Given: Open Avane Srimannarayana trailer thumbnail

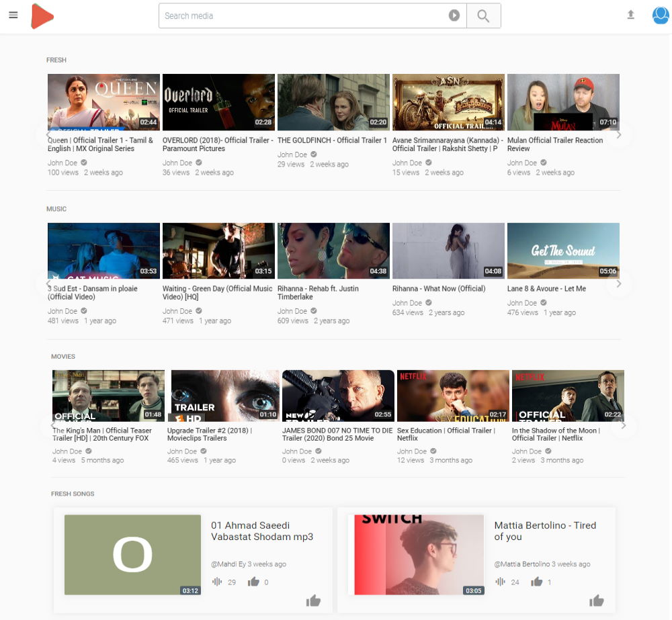Looking at the screenshot, I should pyautogui.click(x=448, y=102).
